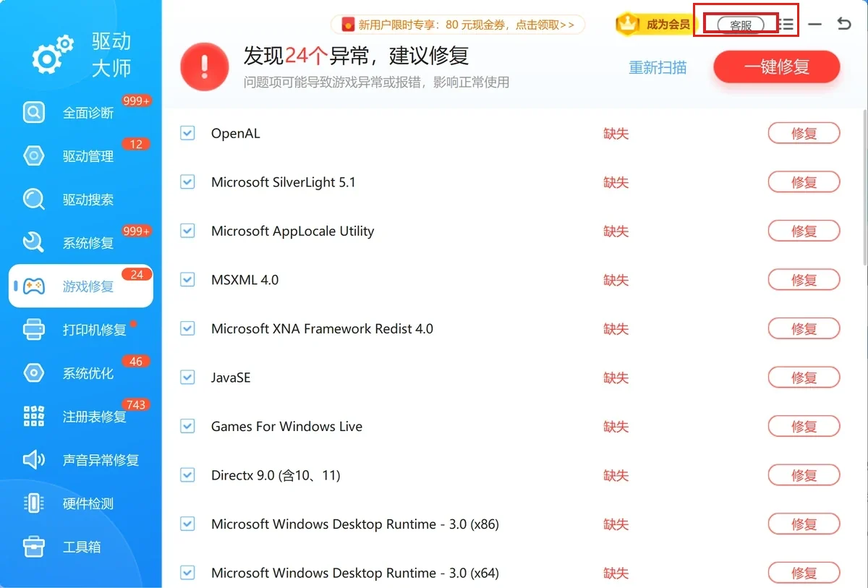The width and height of the screenshot is (868, 588).
Task: Click 修复 for Microsoft SilverLight 5.1
Action: point(804,182)
